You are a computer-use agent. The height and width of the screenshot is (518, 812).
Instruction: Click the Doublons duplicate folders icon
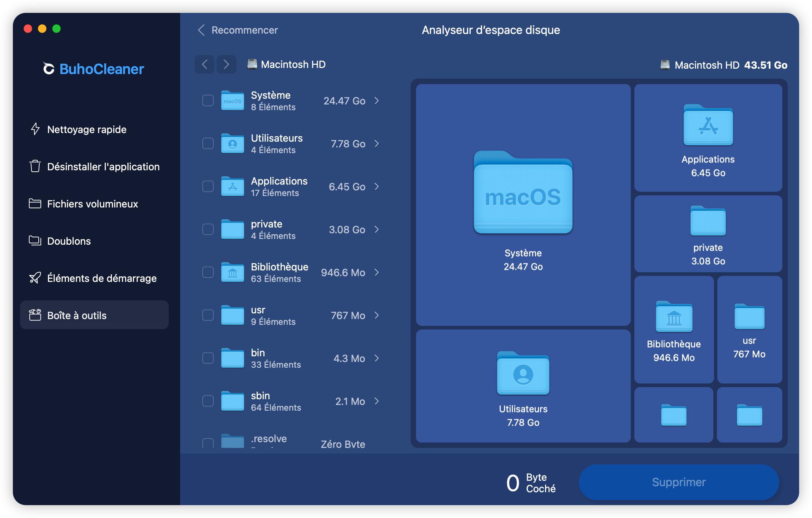pyautogui.click(x=35, y=241)
